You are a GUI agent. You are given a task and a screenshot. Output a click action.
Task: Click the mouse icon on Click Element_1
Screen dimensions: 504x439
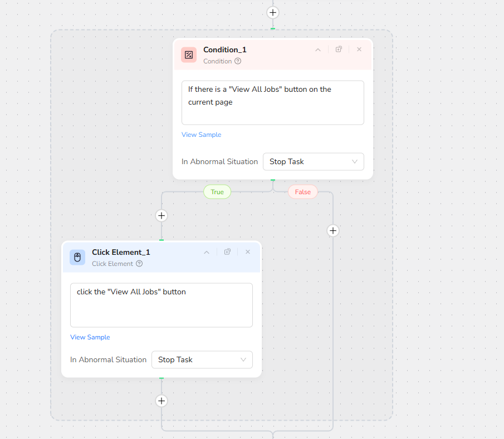click(x=77, y=257)
